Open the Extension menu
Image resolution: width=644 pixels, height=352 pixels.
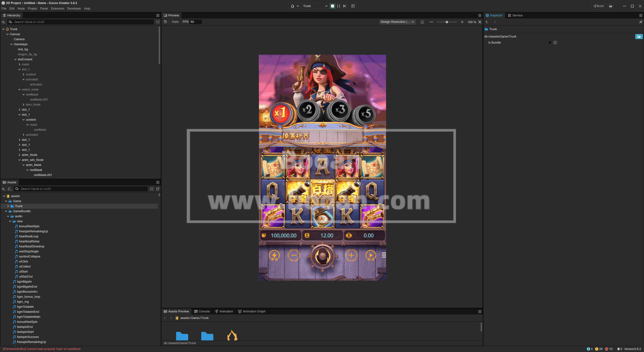click(x=58, y=9)
